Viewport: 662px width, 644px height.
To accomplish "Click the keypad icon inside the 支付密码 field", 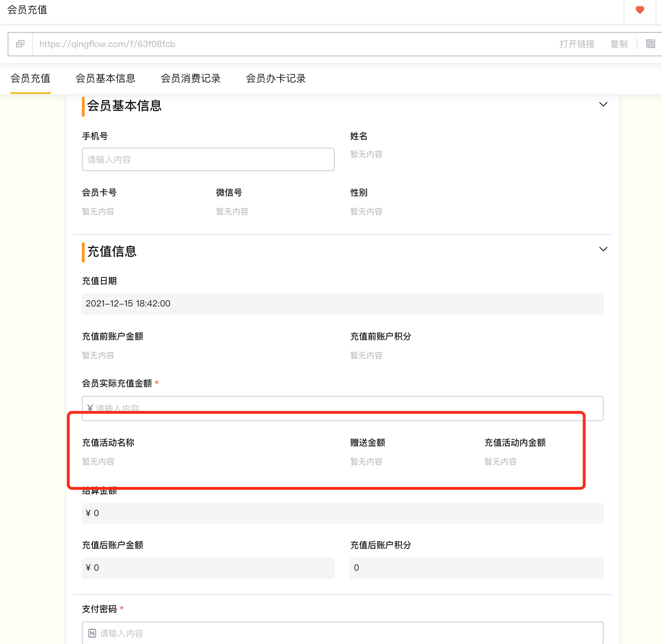I will point(90,633).
